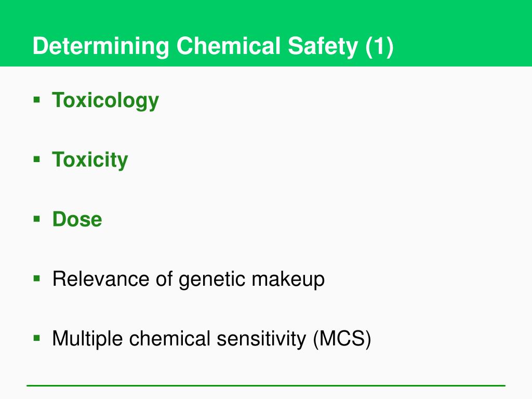
Task: Click the green horizontal footer line
Action: [x=266, y=385]
